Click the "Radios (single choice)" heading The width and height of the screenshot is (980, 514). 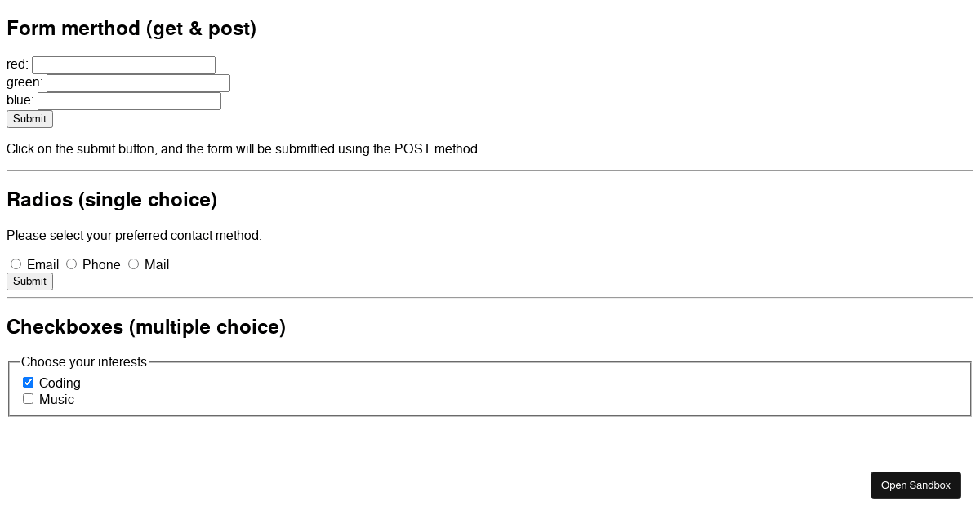112,200
